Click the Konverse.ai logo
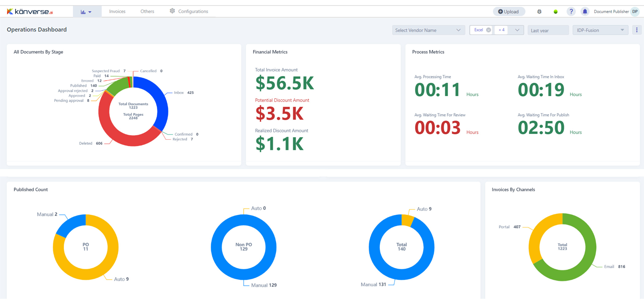 30,12
